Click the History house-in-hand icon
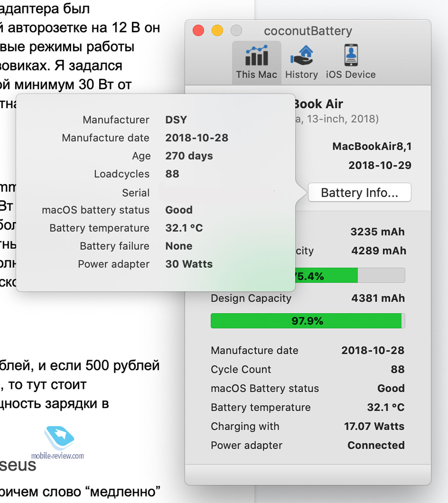448x503 pixels. [302, 55]
